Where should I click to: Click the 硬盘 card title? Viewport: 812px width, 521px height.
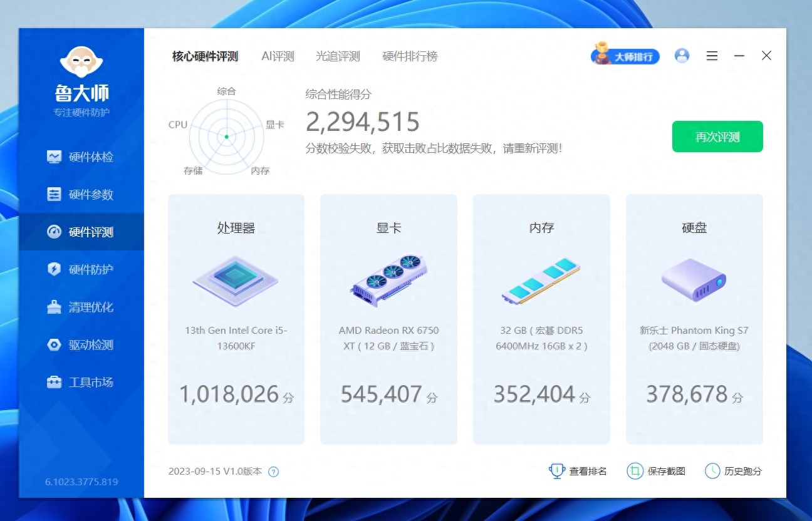coord(694,228)
